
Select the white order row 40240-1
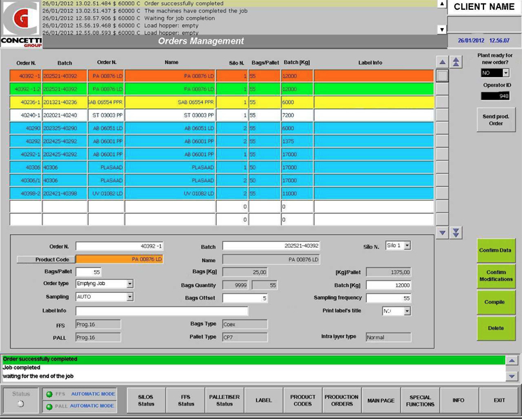coord(222,115)
